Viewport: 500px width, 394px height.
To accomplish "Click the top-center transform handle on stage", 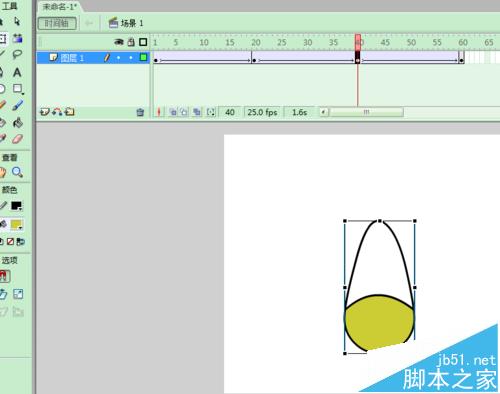I will 380,221.
